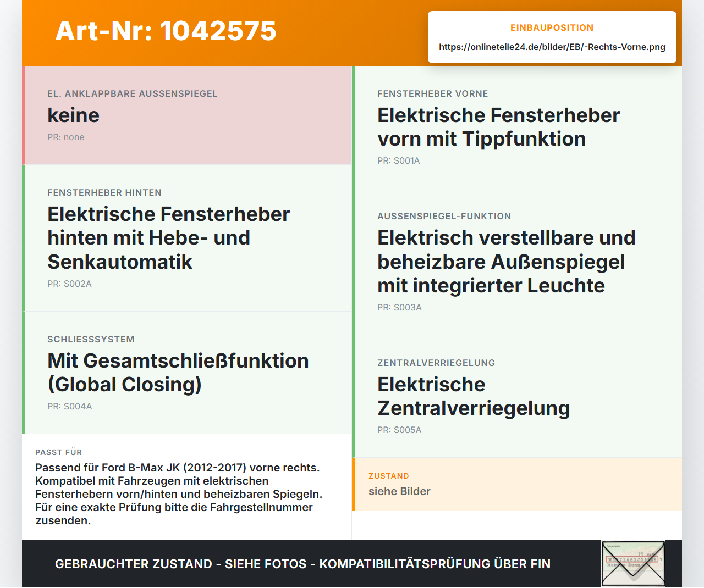
Task: Select the 'Elektrische Zentralverriegelung' heading
Action: tap(474, 396)
